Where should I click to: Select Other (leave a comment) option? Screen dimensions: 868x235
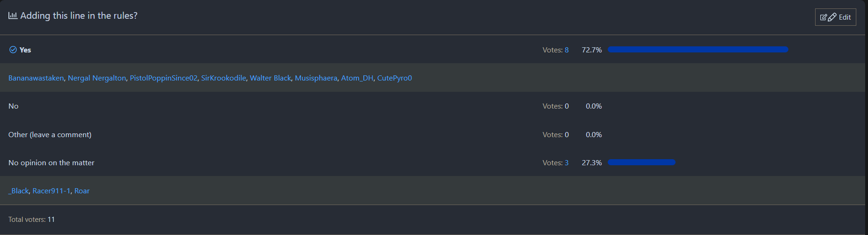tap(50, 135)
